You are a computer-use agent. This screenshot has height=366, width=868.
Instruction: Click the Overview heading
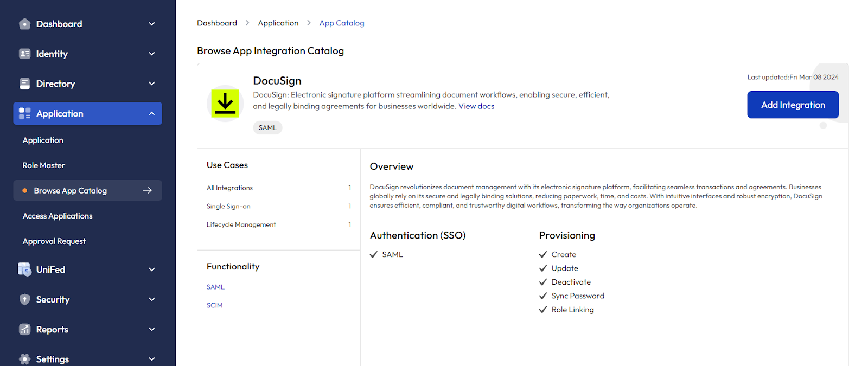[392, 166]
